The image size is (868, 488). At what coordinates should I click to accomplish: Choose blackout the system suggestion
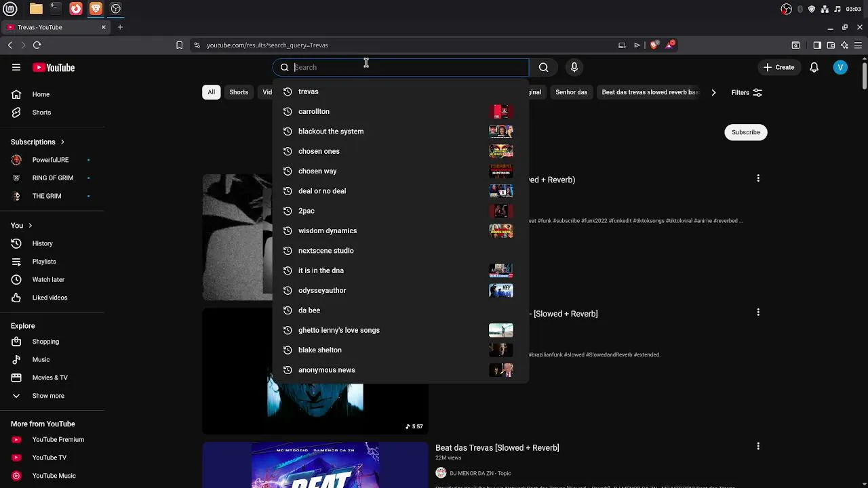400,131
